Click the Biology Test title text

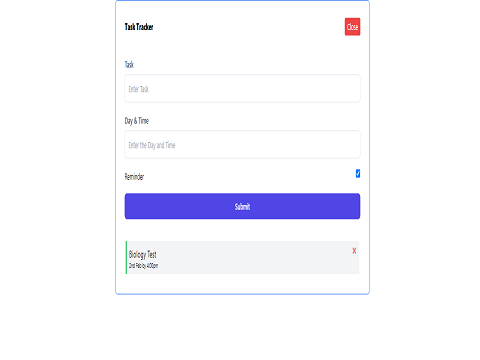tap(143, 255)
